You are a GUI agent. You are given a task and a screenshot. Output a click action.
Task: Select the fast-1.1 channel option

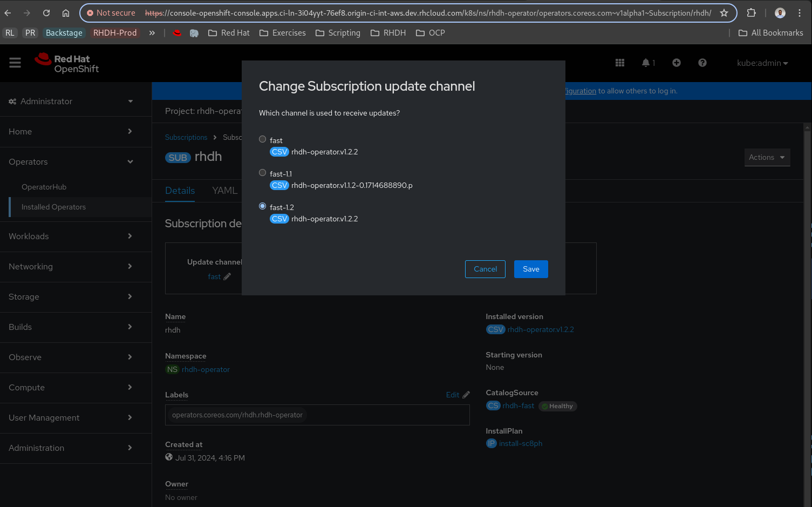263,173
